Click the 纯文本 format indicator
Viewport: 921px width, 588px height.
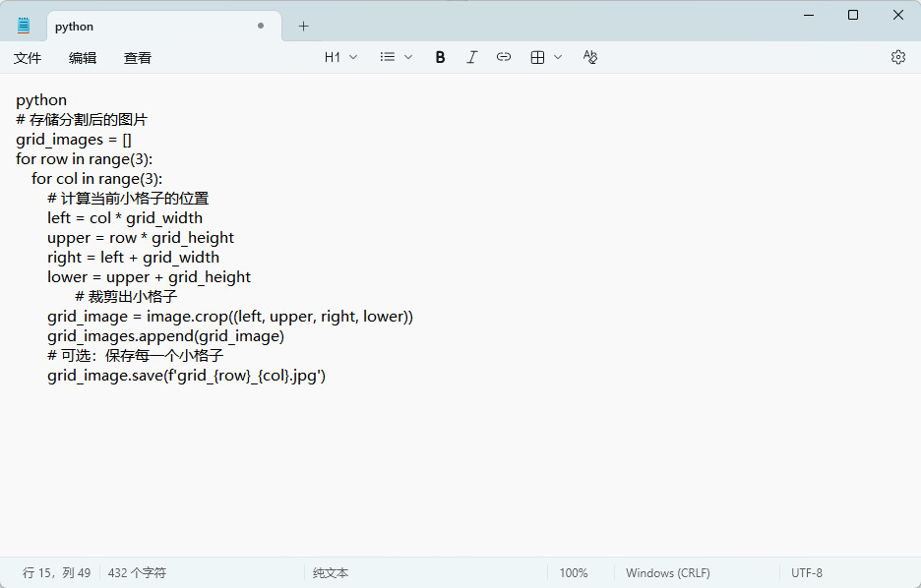330,572
